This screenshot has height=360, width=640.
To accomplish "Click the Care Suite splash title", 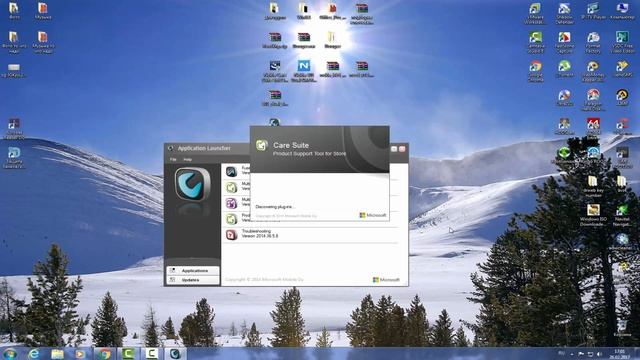I will [x=291, y=145].
